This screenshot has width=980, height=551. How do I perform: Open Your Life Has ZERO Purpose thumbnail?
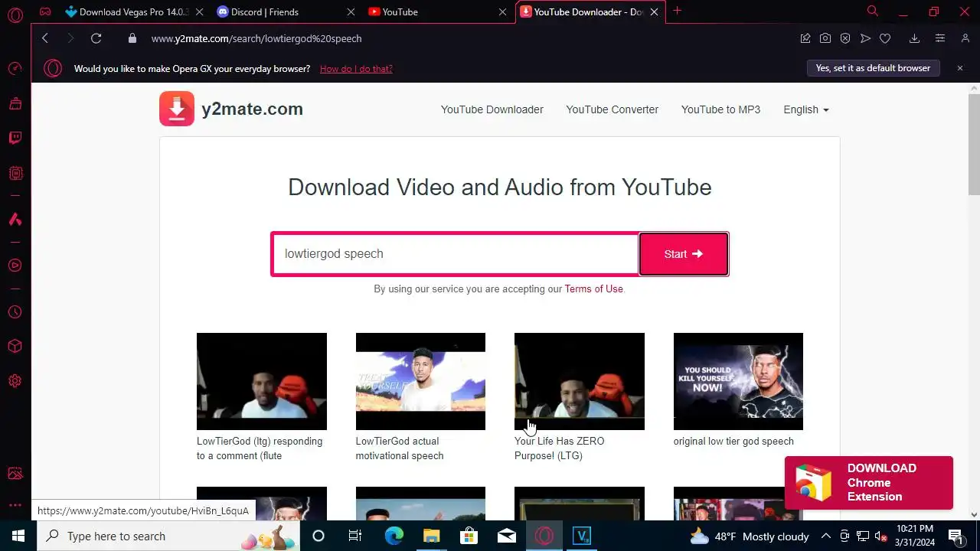pos(580,381)
